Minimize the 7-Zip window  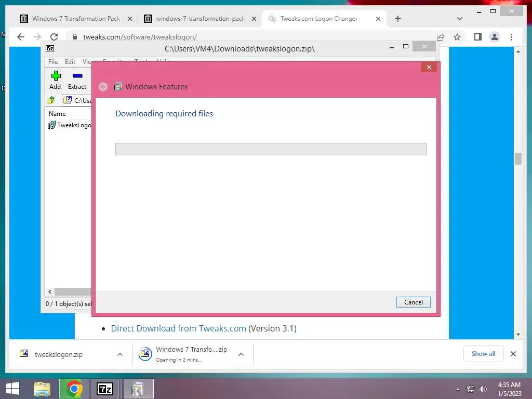(392, 47)
